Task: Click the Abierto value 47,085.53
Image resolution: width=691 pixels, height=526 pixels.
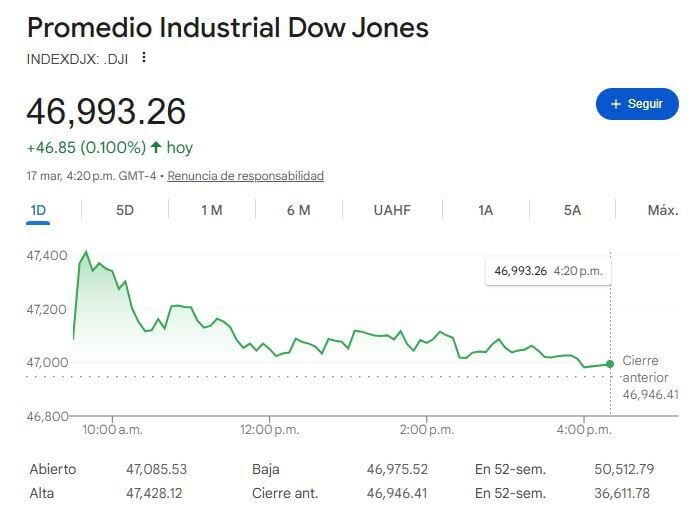Action: (156, 468)
